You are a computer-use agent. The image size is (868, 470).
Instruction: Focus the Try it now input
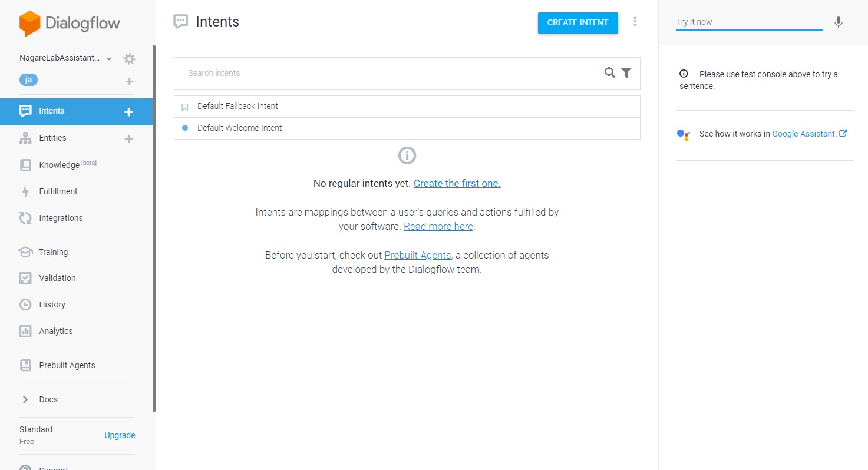coord(750,22)
